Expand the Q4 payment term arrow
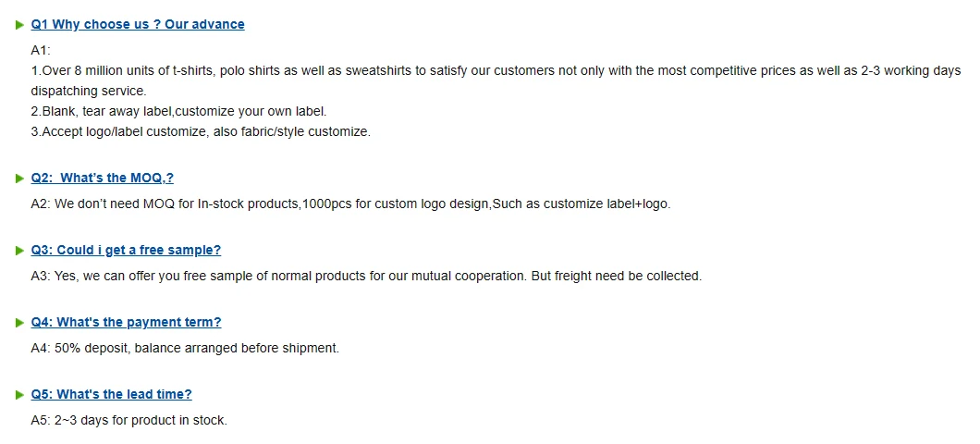Image resolution: width=980 pixels, height=444 pixels. click(20, 323)
